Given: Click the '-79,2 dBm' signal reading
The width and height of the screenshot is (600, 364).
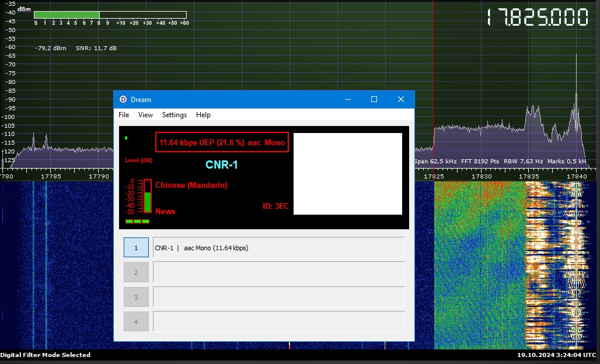Looking at the screenshot, I should 51,48.
